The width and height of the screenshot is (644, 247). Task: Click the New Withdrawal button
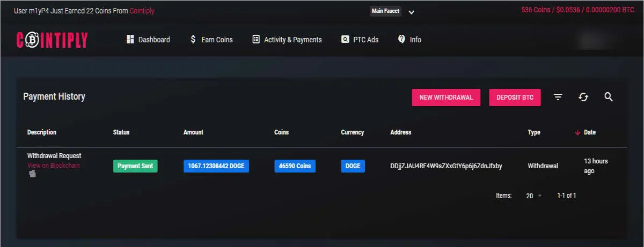pos(446,98)
